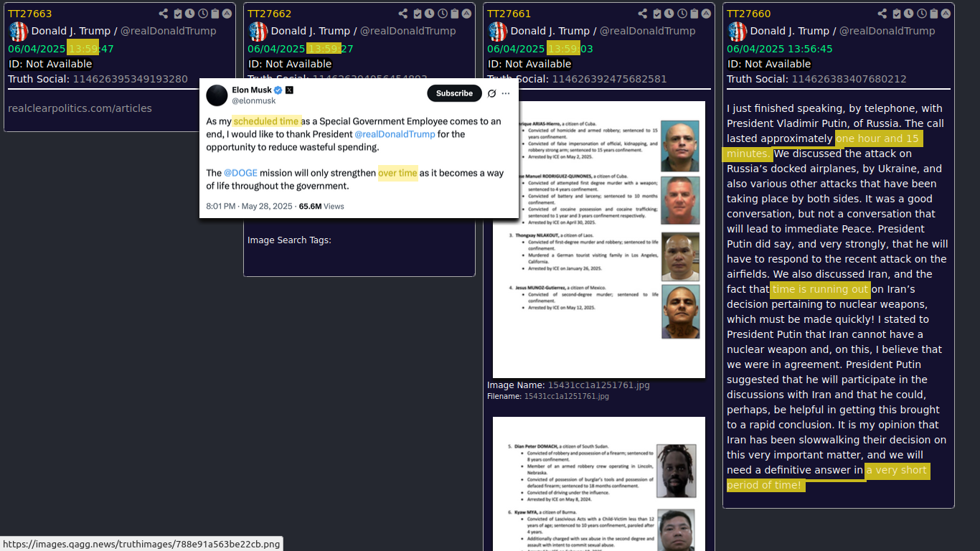Click the highlighted phrase 'time is running out'
The image size is (980, 551).
821,290
